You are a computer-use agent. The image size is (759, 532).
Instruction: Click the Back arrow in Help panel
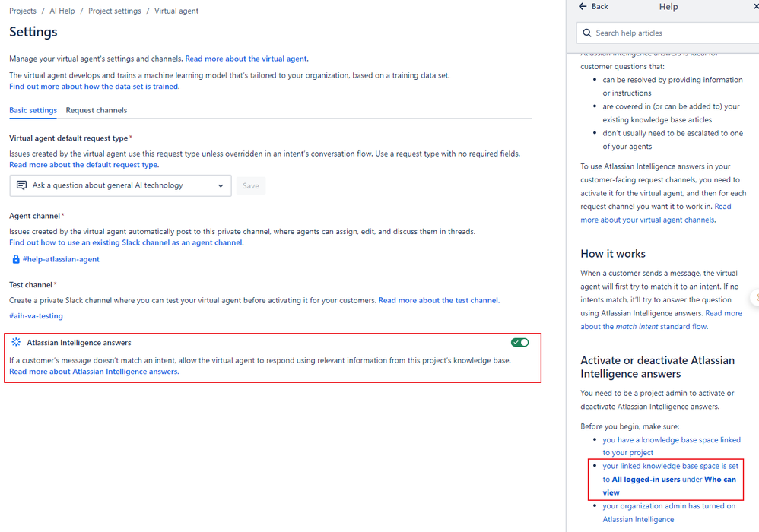583,6
